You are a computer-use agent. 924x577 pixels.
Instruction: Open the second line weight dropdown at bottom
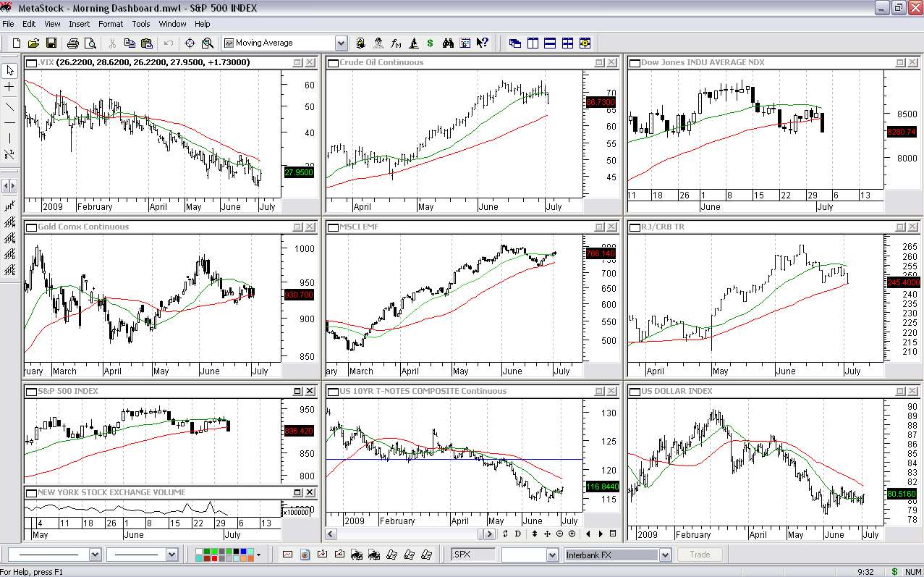pos(171,555)
